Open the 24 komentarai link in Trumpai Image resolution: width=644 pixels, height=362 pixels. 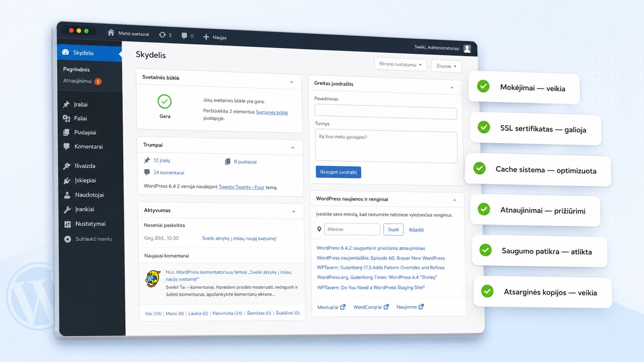click(169, 173)
